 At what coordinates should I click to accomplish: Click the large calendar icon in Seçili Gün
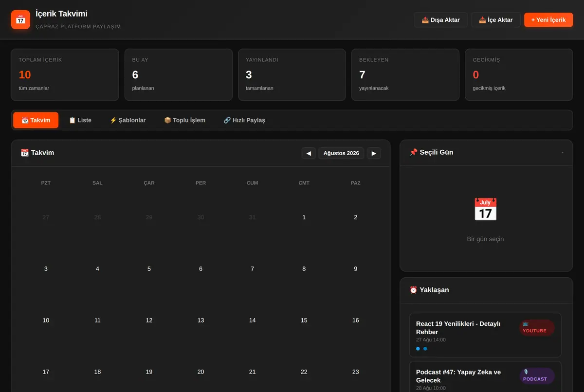486,210
